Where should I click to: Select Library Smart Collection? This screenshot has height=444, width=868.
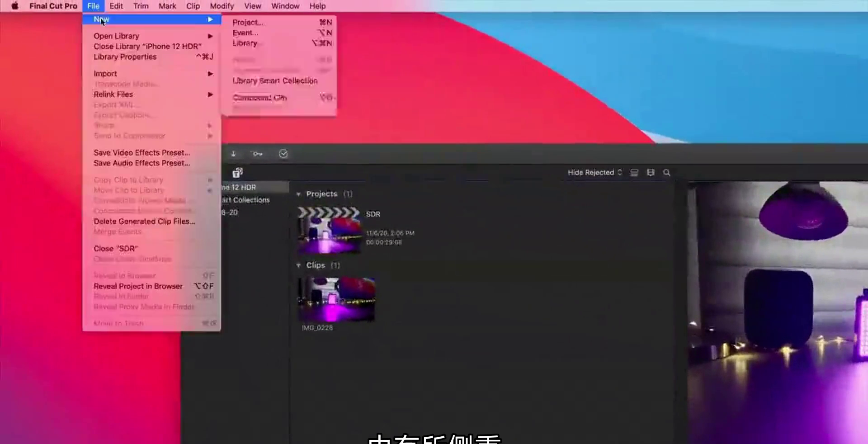pyautogui.click(x=280, y=80)
